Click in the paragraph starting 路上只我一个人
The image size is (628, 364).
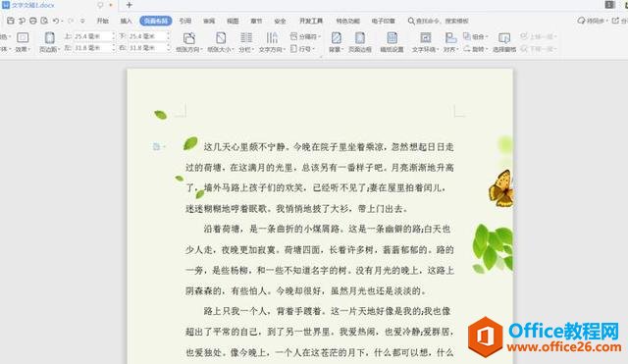tap(320, 332)
